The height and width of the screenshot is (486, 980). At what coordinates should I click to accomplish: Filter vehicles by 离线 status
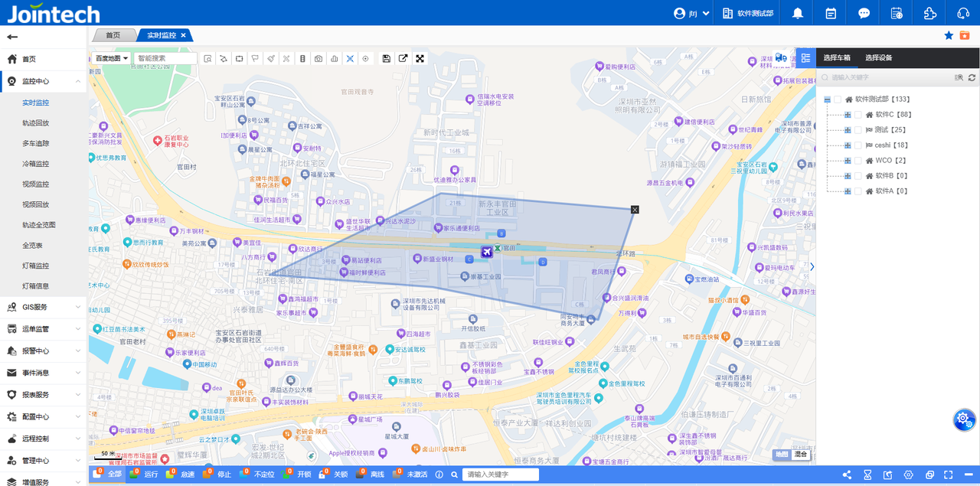point(371,475)
